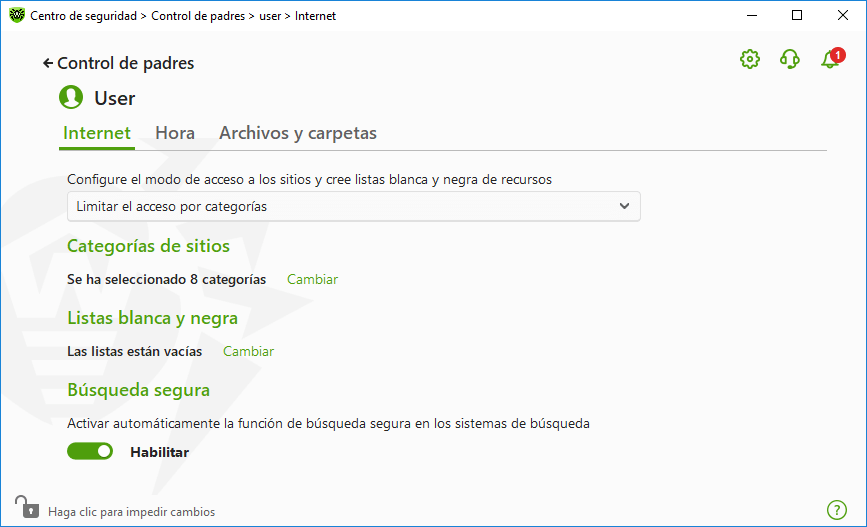Open the Archivos y carpetas tab
This screenshot has width=867, height=527.
[298, 133]
